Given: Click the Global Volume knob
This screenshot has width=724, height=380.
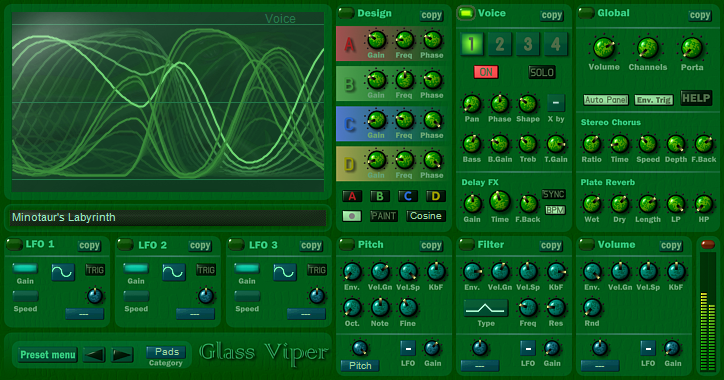Looking at the screenshot, I should 603,48.
